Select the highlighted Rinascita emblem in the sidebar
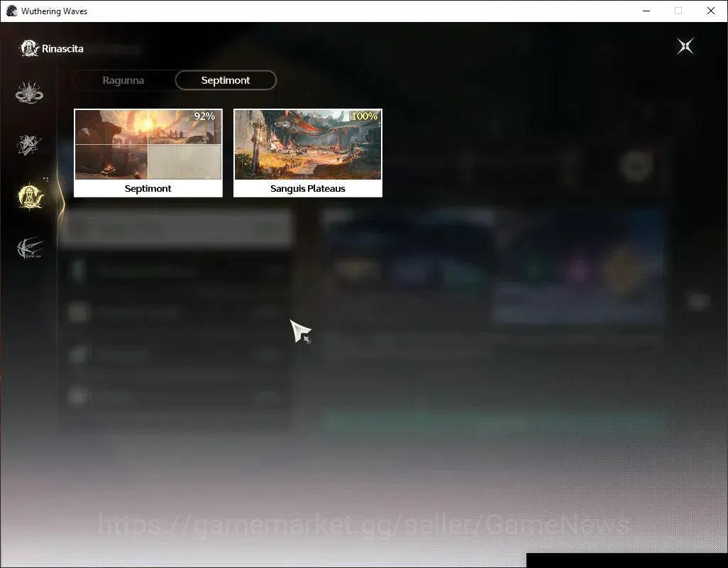Viewport: 728px width, 568px height. [31, 197]
